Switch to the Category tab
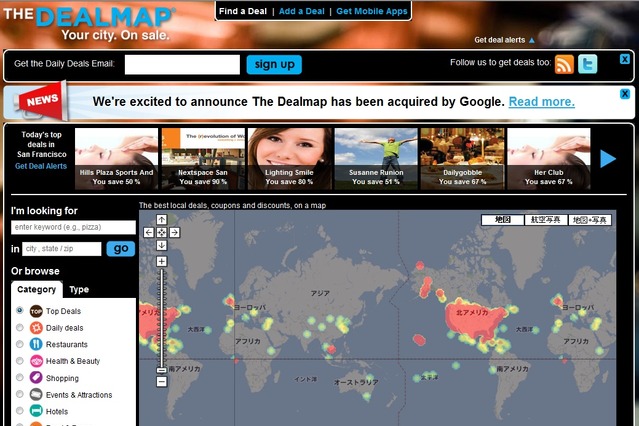Screen dimensions: 639x426 pos(37,289)
